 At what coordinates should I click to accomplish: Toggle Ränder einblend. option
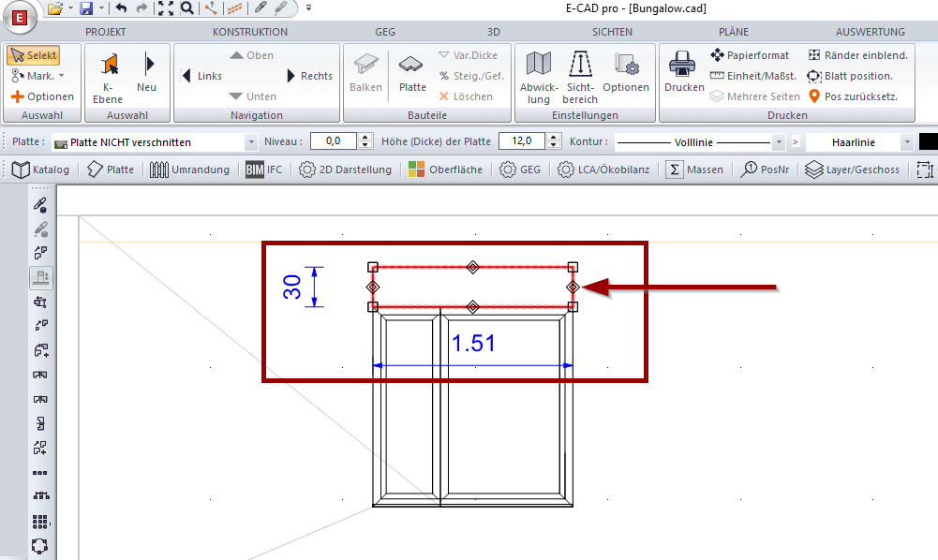point(857,55)
